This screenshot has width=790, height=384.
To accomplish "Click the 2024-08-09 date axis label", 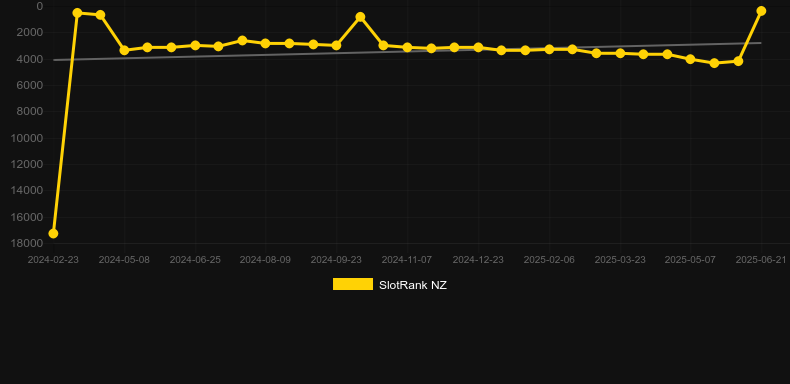I will (x=266, y=260).
